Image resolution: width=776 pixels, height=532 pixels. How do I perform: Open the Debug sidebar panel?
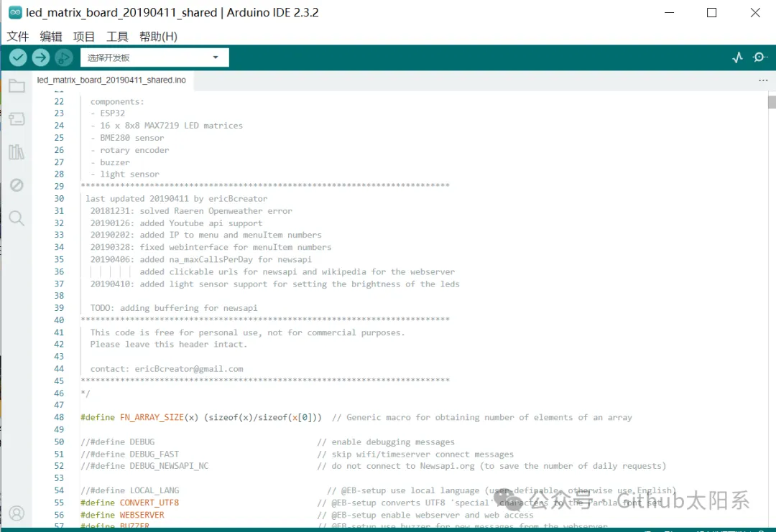17,185
